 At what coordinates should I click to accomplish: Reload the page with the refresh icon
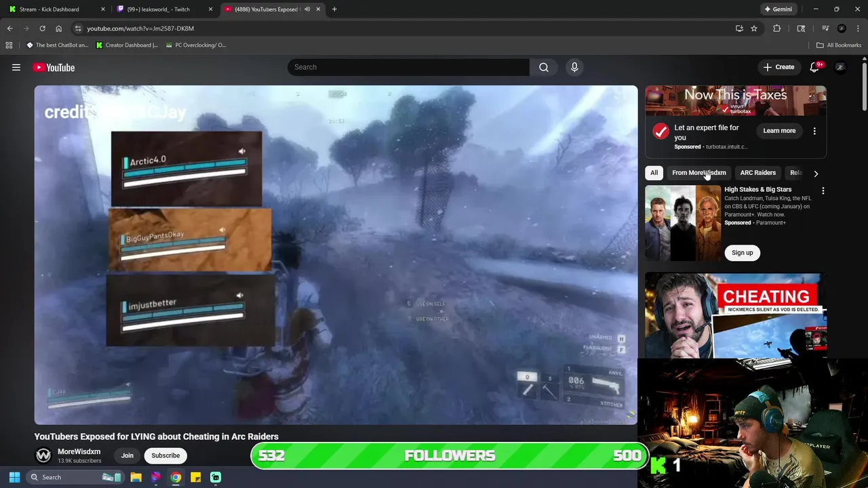coord(42,28)
